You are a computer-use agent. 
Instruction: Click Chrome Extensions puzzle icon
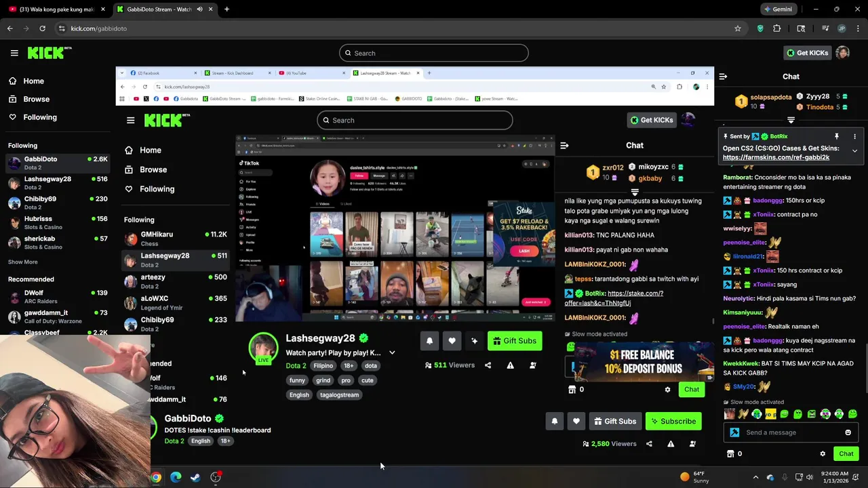(777, 28)
